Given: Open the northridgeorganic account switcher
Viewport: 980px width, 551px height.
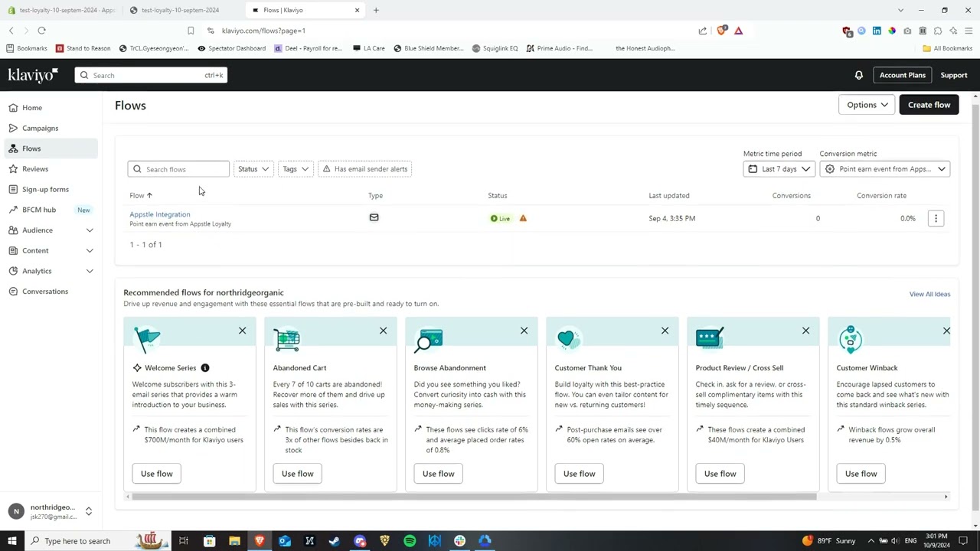Looking at the screenshot, I should tap(51, 511).
